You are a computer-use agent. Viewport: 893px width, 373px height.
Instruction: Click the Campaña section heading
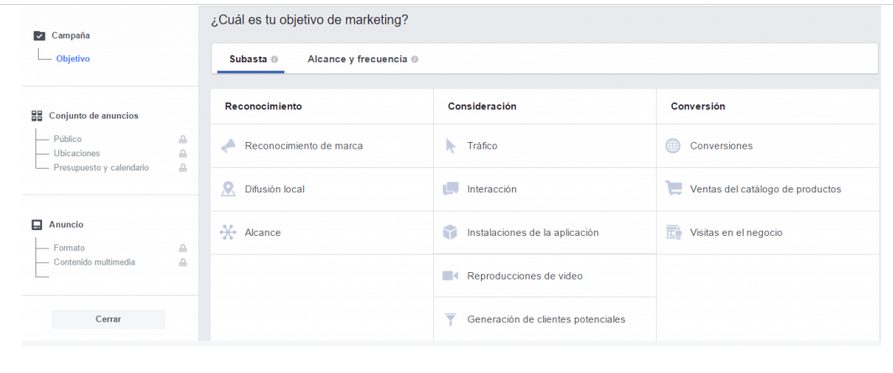pyautogui.click(x=71, y=35)
